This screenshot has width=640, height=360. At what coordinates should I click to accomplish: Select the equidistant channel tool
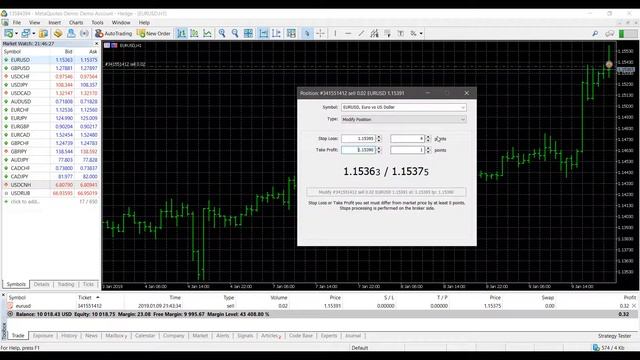(x=374, y=33)
